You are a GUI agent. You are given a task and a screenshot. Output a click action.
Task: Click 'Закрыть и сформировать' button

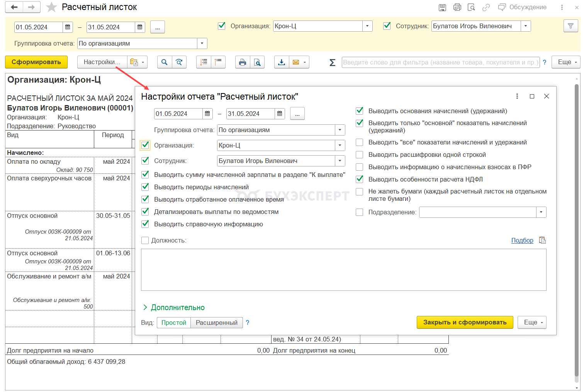tap(465, 322)
